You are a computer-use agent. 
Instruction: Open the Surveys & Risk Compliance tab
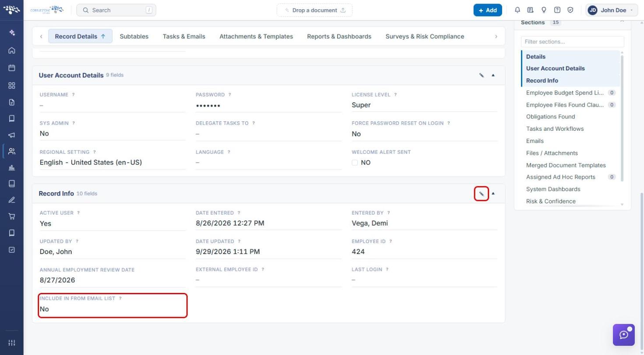pos(425,36)
